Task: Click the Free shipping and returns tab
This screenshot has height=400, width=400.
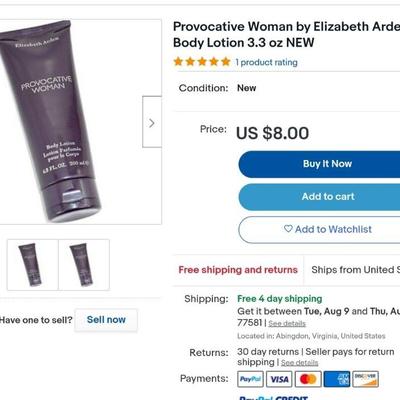Action: [x=238, y=270]
